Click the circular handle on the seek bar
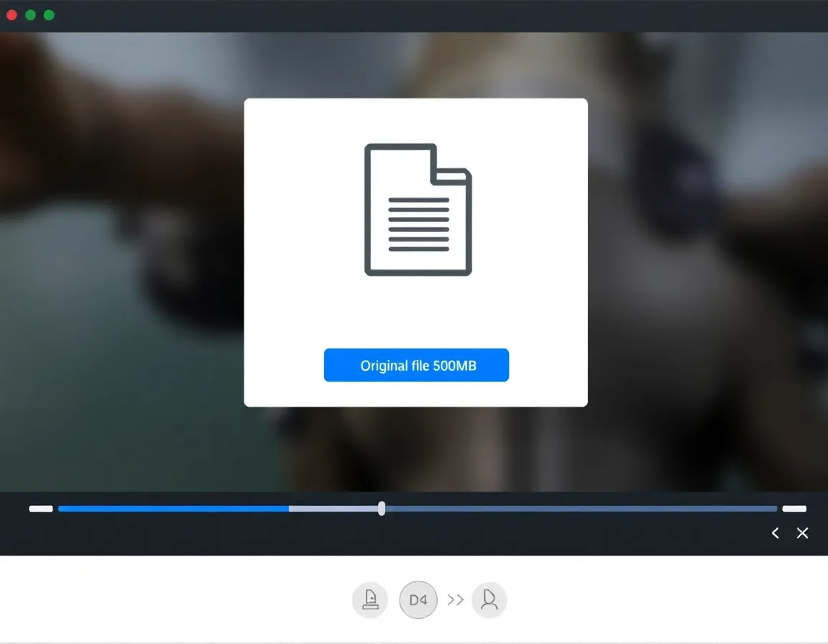The width and height of the screenshot is (828, 644). click(381, 508)
